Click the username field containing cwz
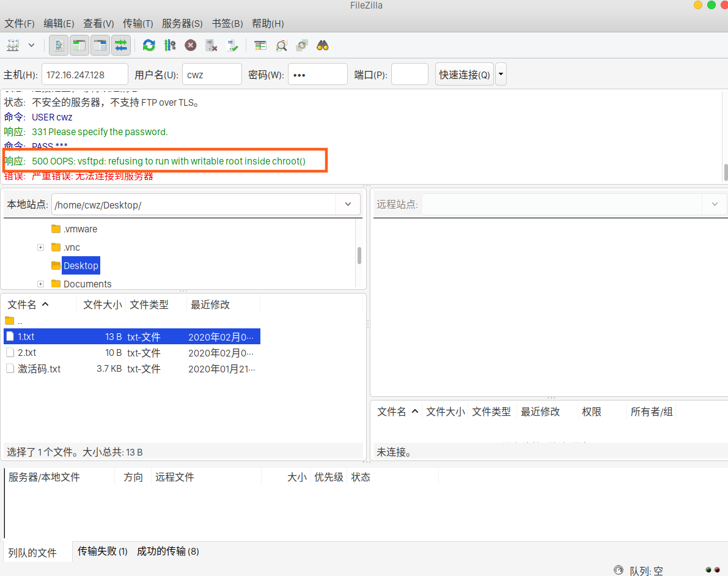Image resolution: width=728 pixels, height=576 pixels. pos(212,75)
